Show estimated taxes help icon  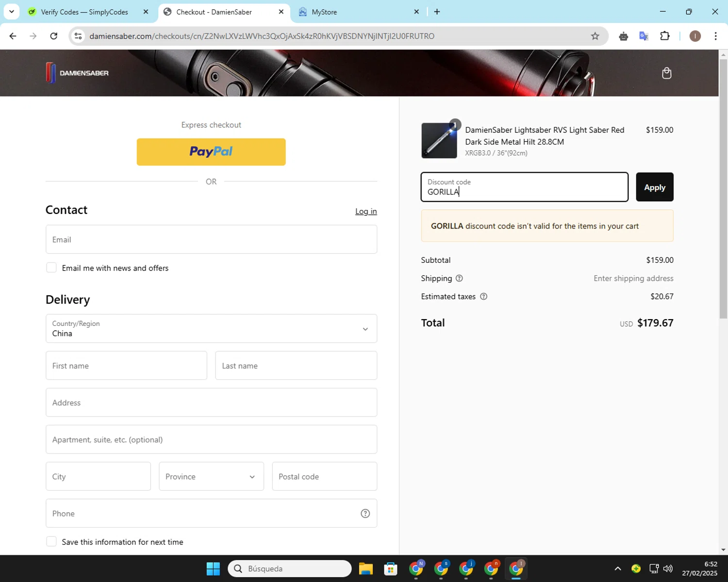coord(483,296)
